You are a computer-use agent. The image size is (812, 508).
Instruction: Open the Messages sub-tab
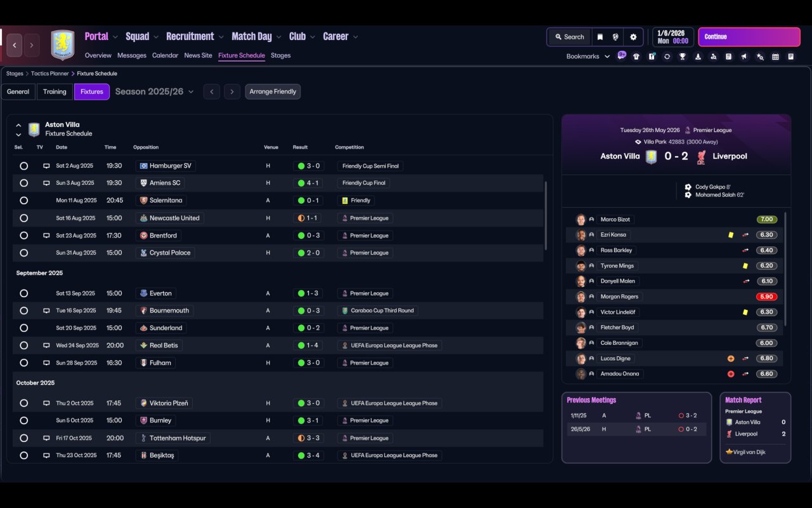(x=132, y=55)
